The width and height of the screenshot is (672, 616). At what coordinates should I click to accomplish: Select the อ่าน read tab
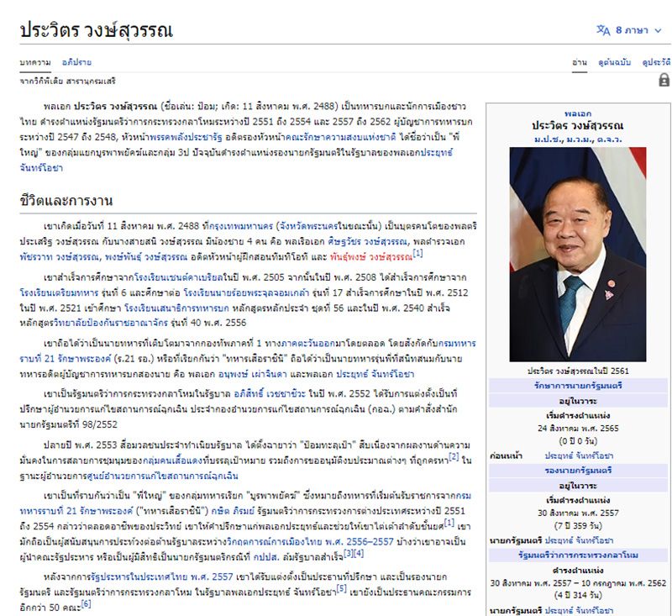coord(579,62)
